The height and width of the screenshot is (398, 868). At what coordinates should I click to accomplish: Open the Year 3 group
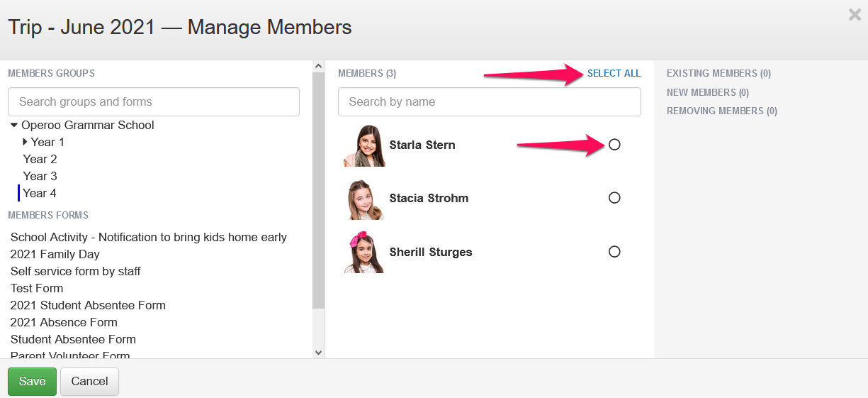(40, 176)
